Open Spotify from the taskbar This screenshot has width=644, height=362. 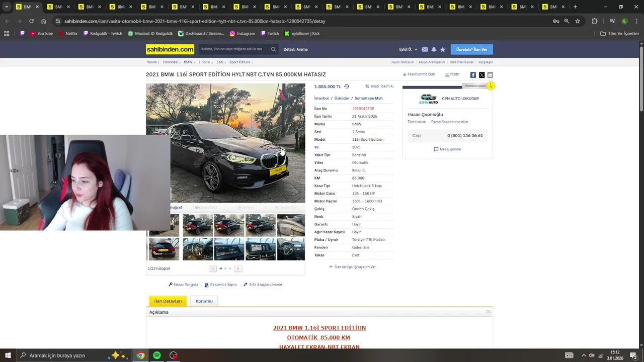pos(157,355)
